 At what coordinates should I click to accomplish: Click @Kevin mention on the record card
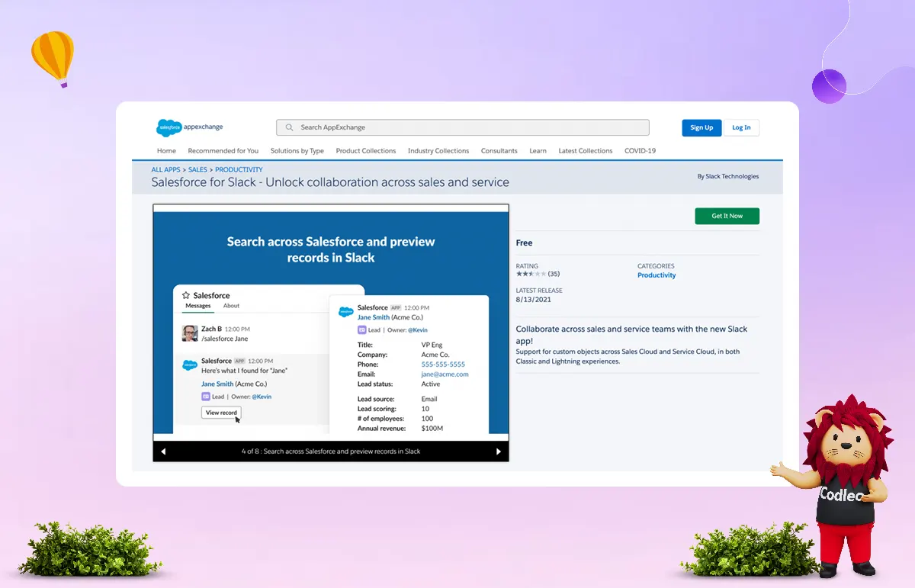pyautogui.click(x=418, y=330)
